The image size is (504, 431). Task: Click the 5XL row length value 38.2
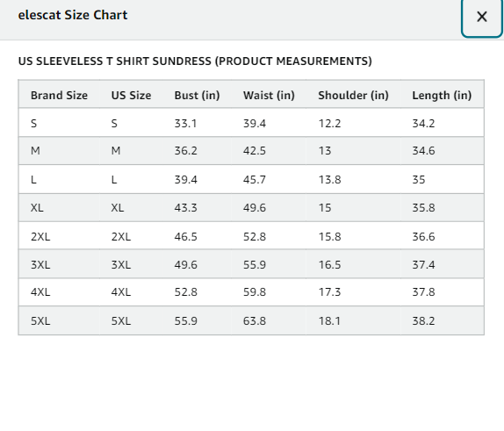423,321
